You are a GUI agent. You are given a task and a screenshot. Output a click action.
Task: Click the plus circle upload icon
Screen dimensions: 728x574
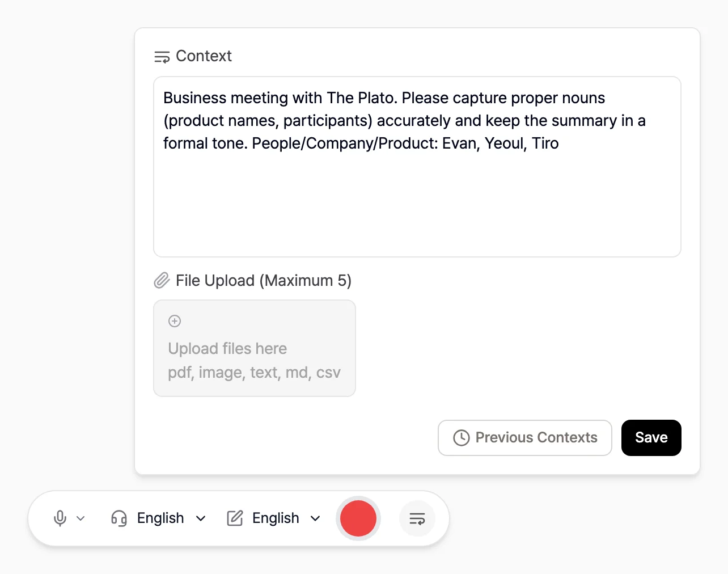click(175, 321)
